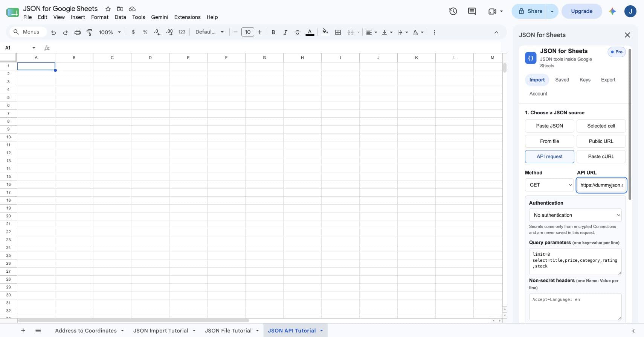644x337 pixels.
Task: Click the Redo arrow in the toolbar
Action: pos(66,32)
